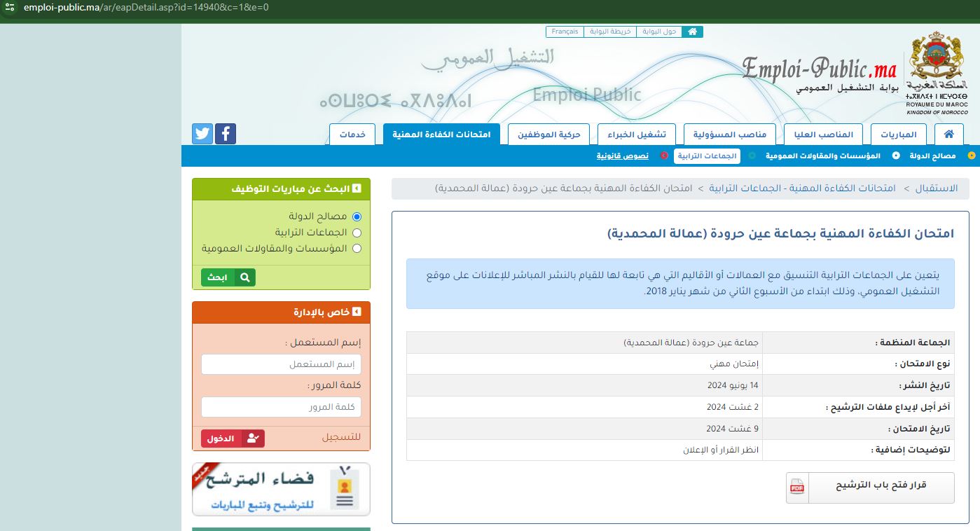
Task: Click the site information icon in address bar
Action: click(x=10, y=8)
